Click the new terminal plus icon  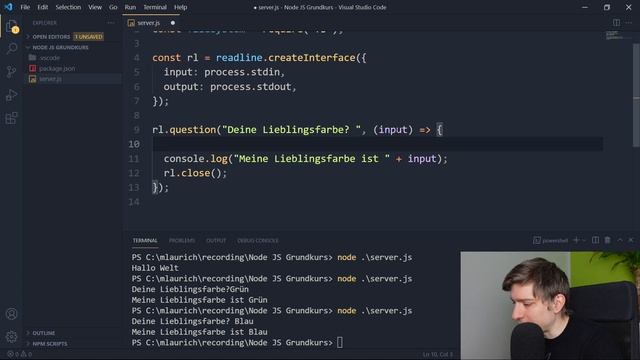tap(576, 240)
